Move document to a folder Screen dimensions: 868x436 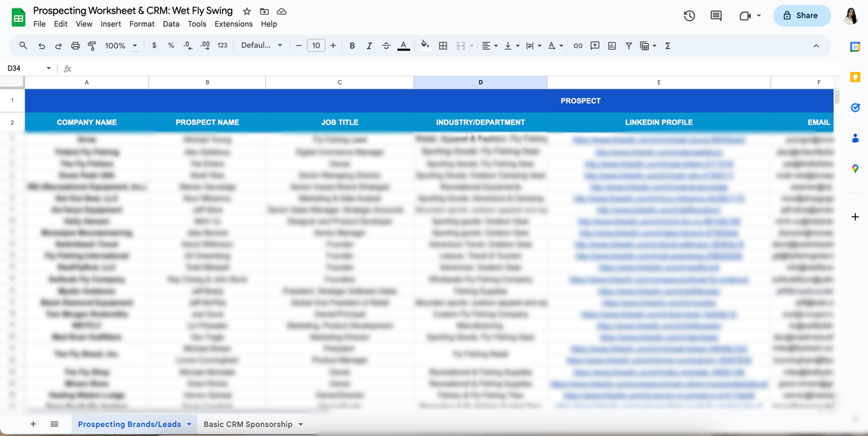264,11
